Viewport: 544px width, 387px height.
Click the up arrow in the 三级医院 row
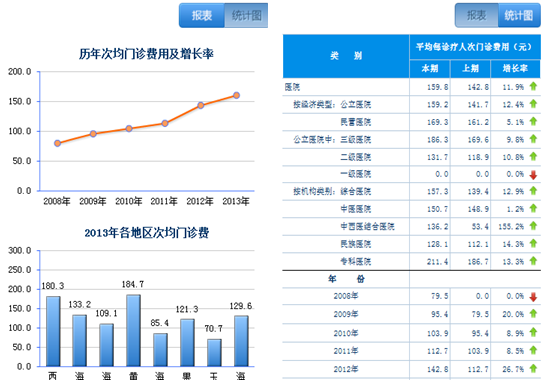tap(533, 139)
